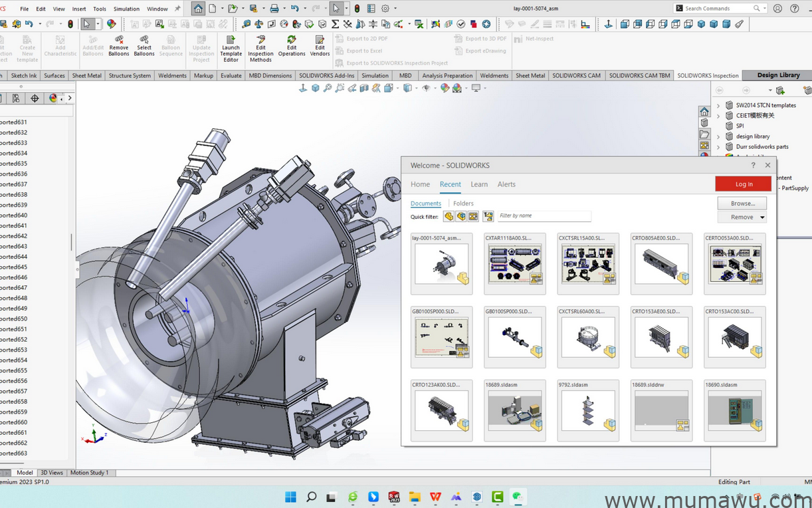
Task: Open Windows Start menu
Action: point(290,497)
